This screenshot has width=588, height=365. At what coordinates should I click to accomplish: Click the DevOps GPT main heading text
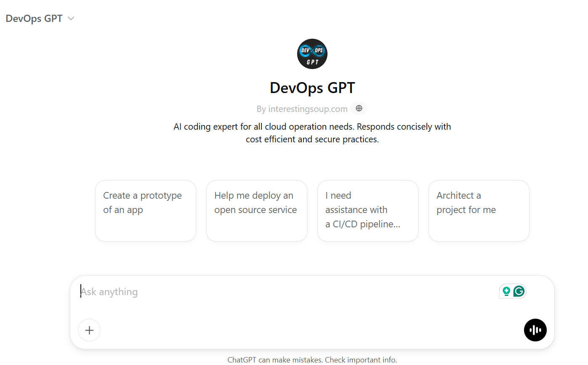[312, 88]
